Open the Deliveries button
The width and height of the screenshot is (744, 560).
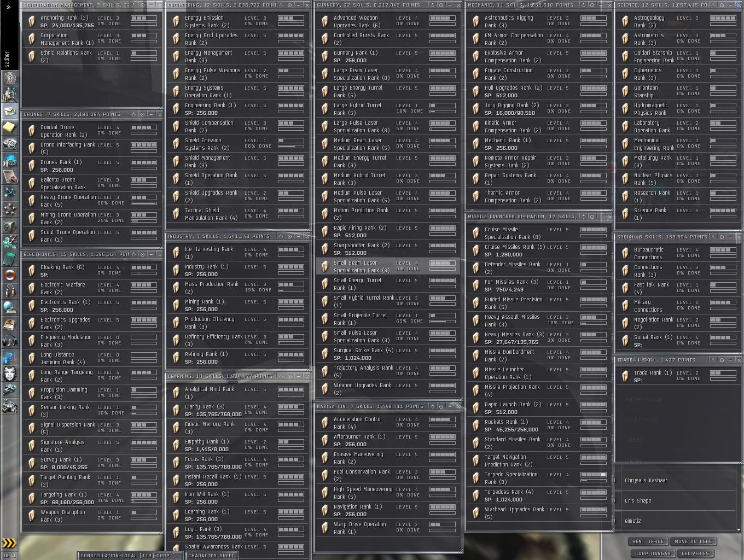(x=695, y=553)
